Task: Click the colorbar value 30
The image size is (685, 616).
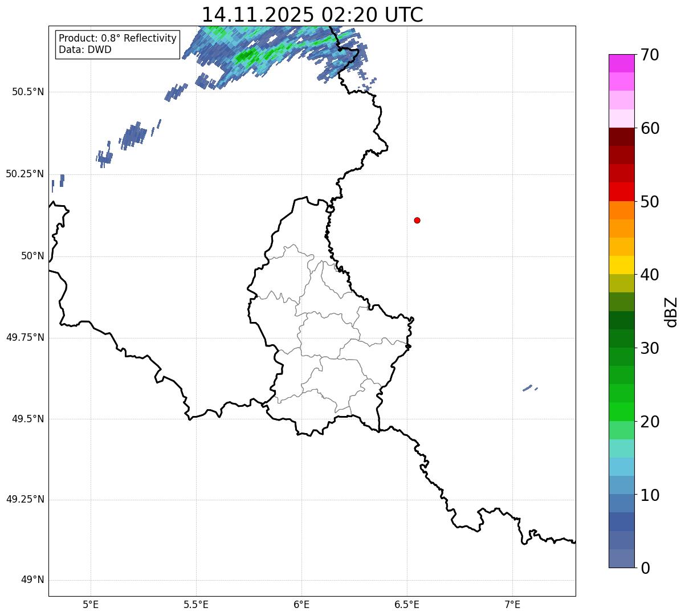Action: [650, 348]
